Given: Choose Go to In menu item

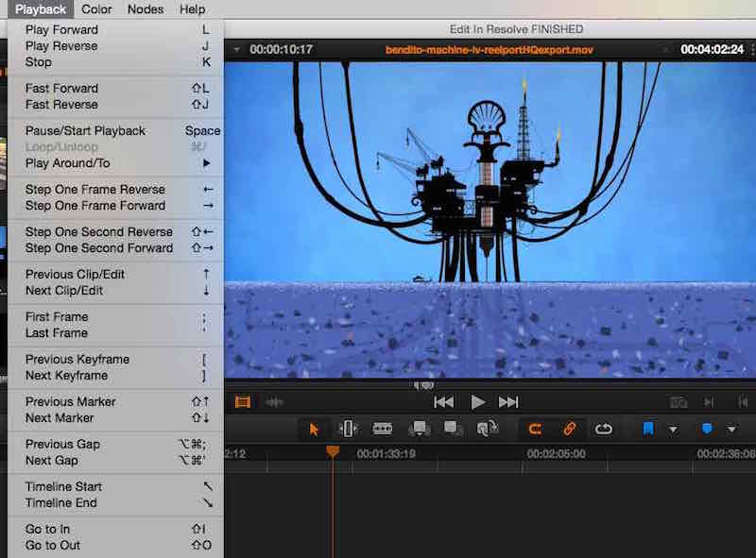Looking at the screenshot, I should (115, 529).
